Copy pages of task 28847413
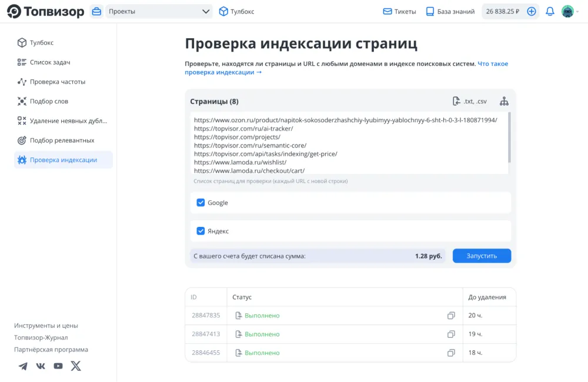Screen dimensions: 588x382 [451, 334]
